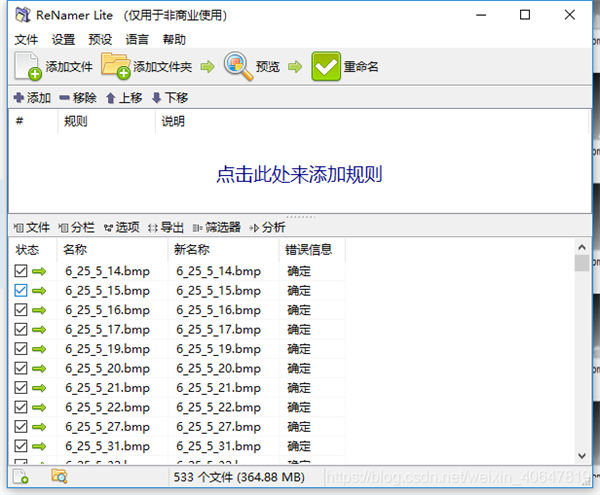Click the 添加文件 (Add Files) icon
600x495 pixels.
tap(28, 67)
